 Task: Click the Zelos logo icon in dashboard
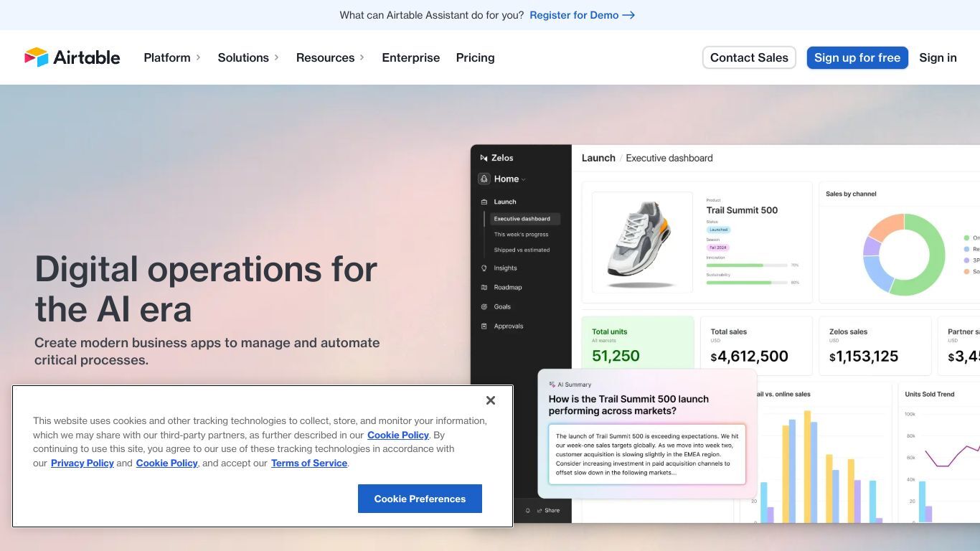484,158
